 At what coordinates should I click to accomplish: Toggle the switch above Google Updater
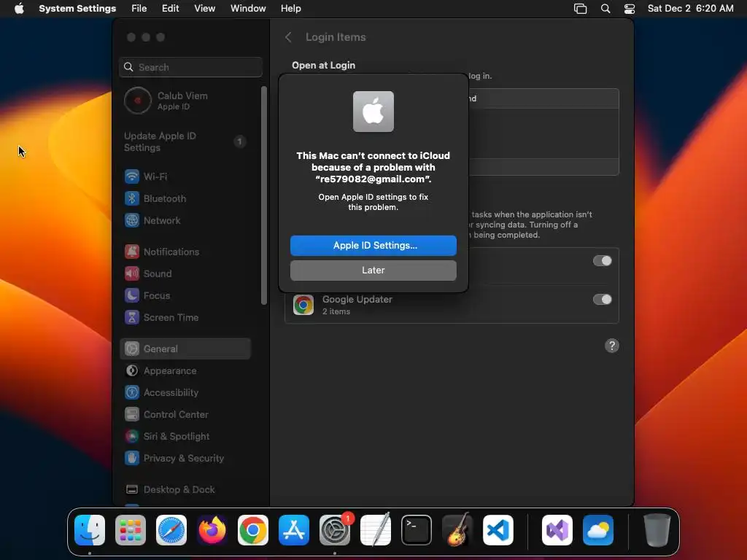tap(602, 261)
